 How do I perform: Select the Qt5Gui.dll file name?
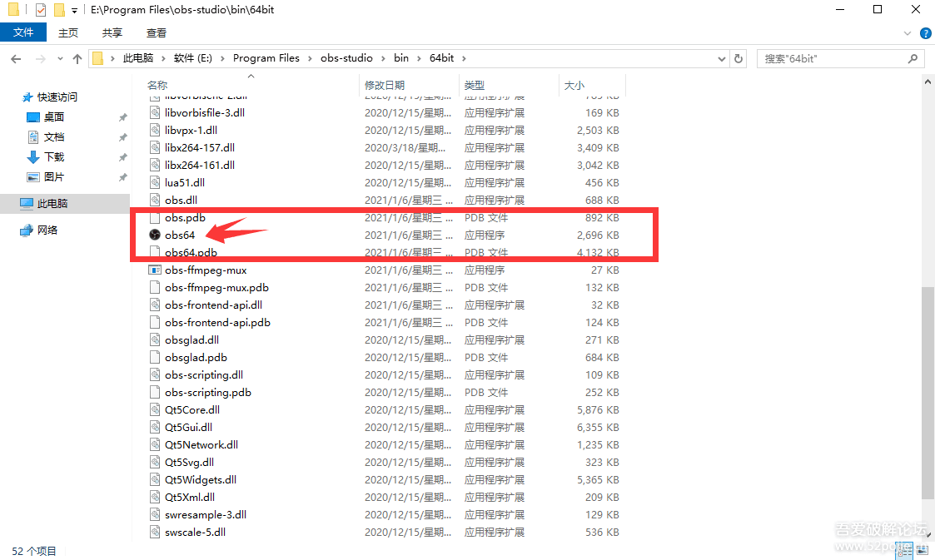click(188, 427)
